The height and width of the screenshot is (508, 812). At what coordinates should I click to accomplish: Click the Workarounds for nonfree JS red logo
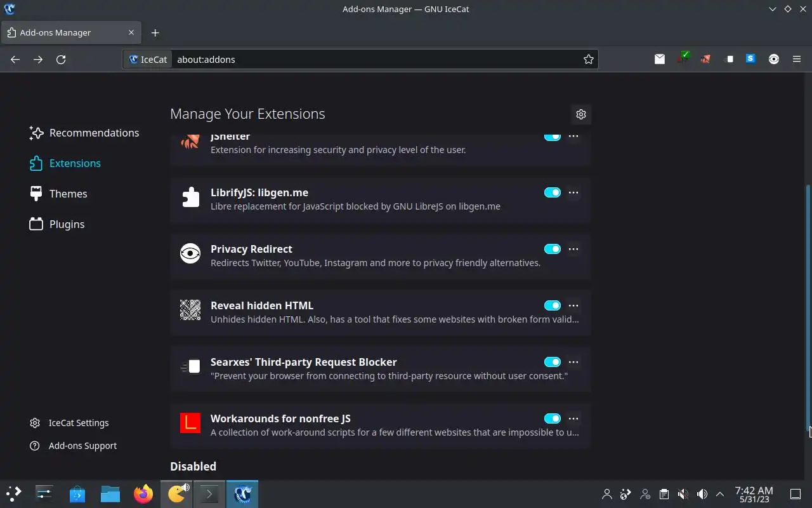point(190,423)
